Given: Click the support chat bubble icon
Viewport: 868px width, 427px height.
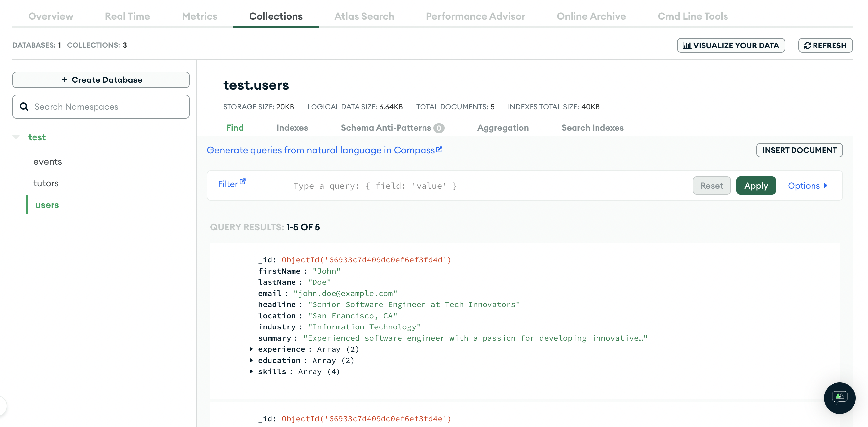Looking at the screenshot, I should [x=839, y=398].
